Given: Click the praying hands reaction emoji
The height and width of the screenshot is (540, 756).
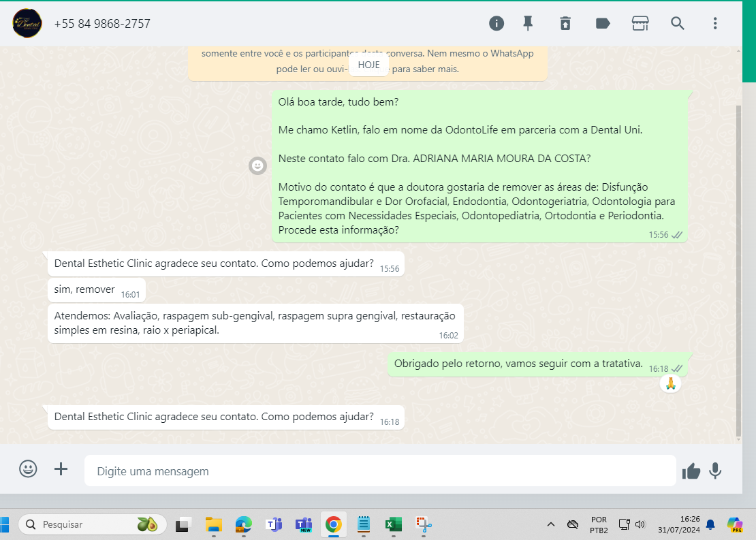Looking at the screenshot, I should 670,384.
